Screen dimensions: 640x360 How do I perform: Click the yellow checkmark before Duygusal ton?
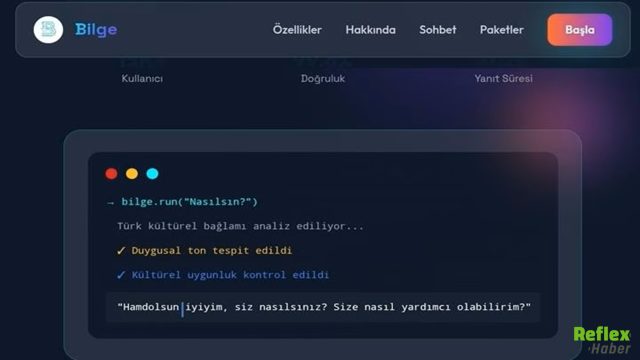click(121, 251)
